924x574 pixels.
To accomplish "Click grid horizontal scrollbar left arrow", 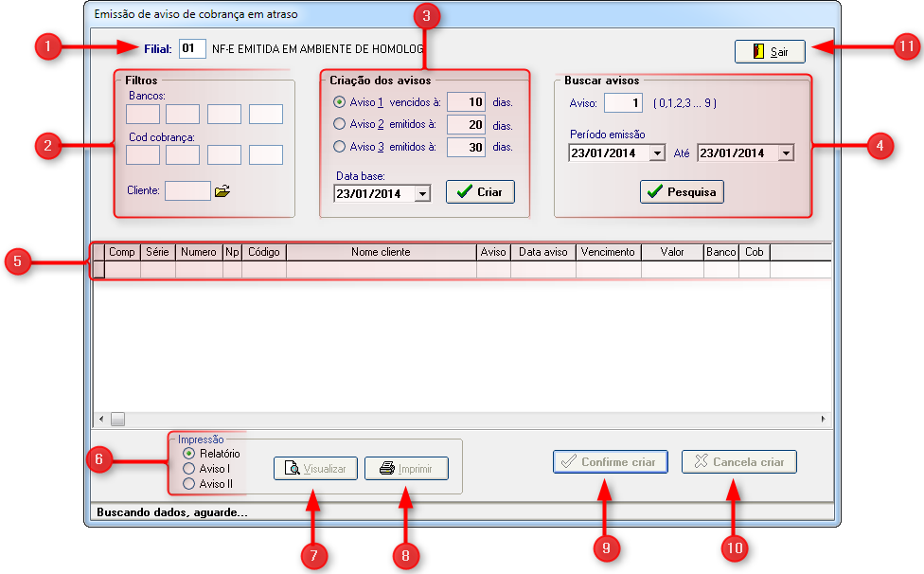I will [x=101, y=419].
